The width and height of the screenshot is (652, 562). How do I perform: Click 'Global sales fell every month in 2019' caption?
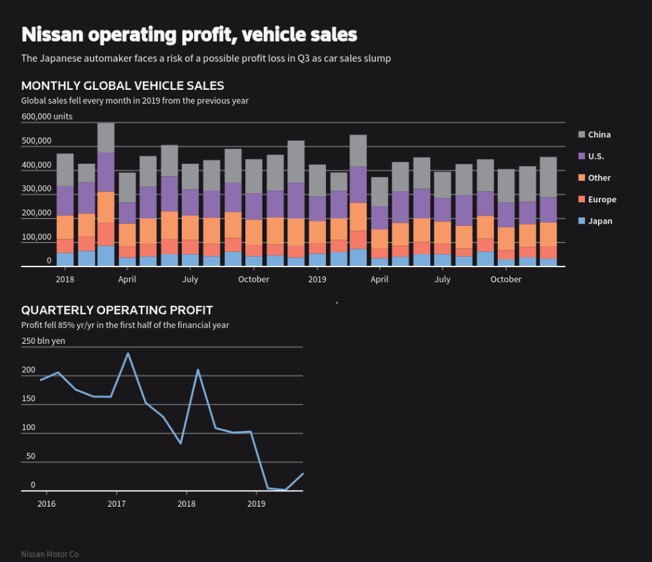pyautogui.click(x=135, y=101)
